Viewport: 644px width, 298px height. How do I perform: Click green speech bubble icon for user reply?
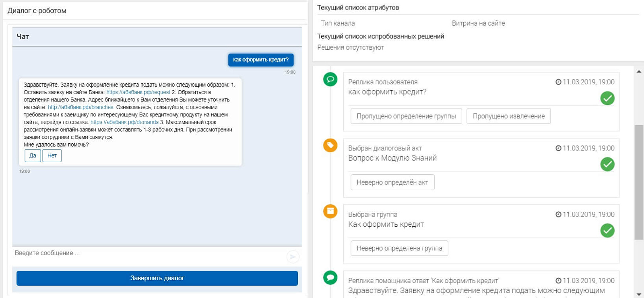(x=330, y=79)
